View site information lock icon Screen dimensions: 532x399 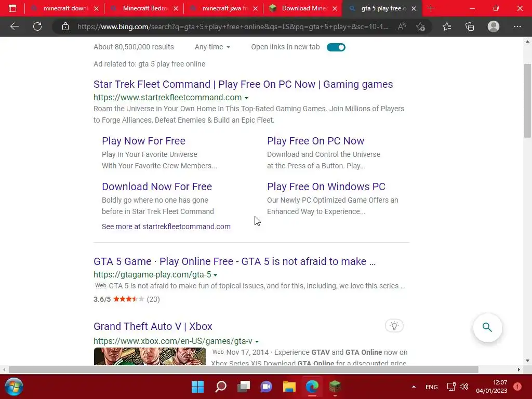pos(65,26)
